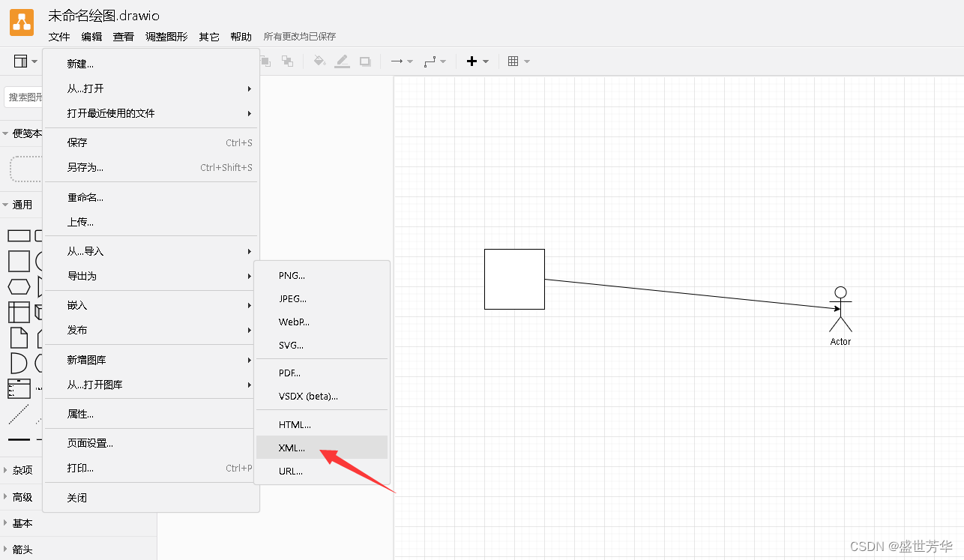
Task: Open the fill color tool in the toolbar
Action: [x=318, y=61]
